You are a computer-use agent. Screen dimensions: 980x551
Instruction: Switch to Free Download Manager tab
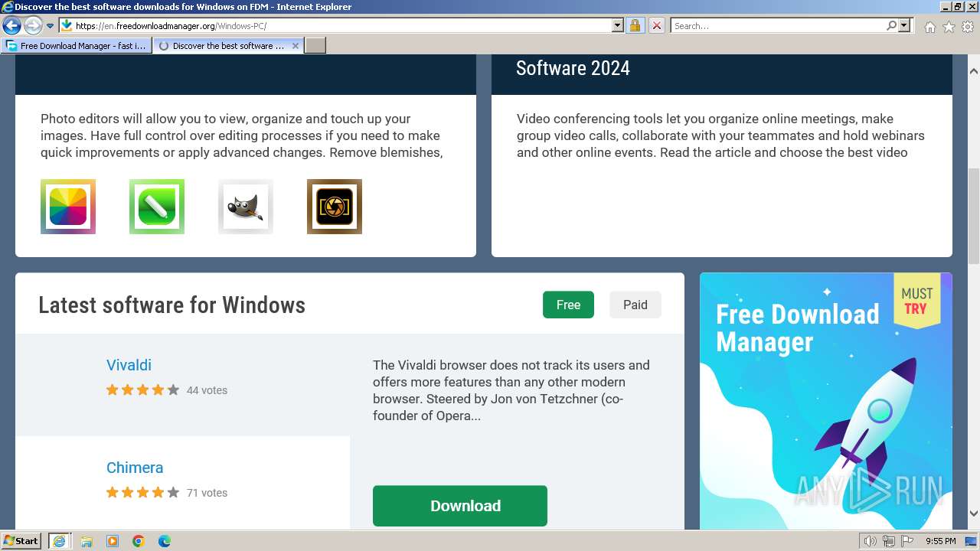[x=77, y=46]
